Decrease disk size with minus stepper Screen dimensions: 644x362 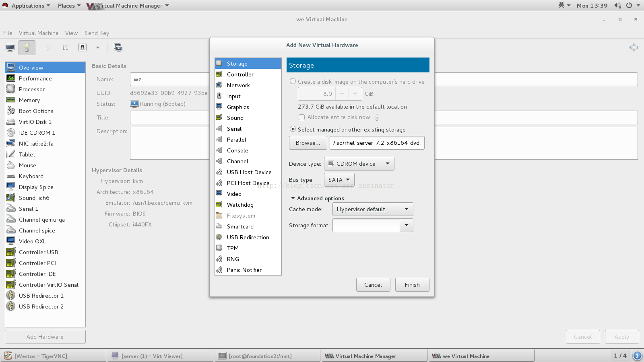[342, 94]
